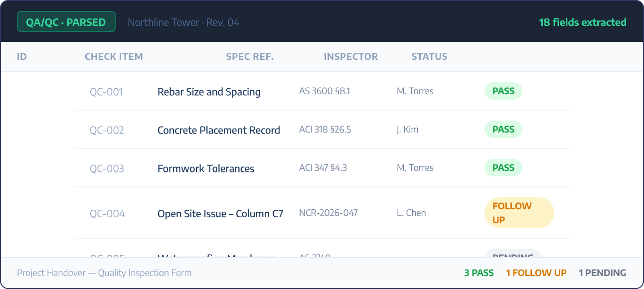Image resolution: width=644 pixels, height=289 pixels.
Task: Click the 1 FOLLOW UP footer summary
Action: (x=536, y=273)
